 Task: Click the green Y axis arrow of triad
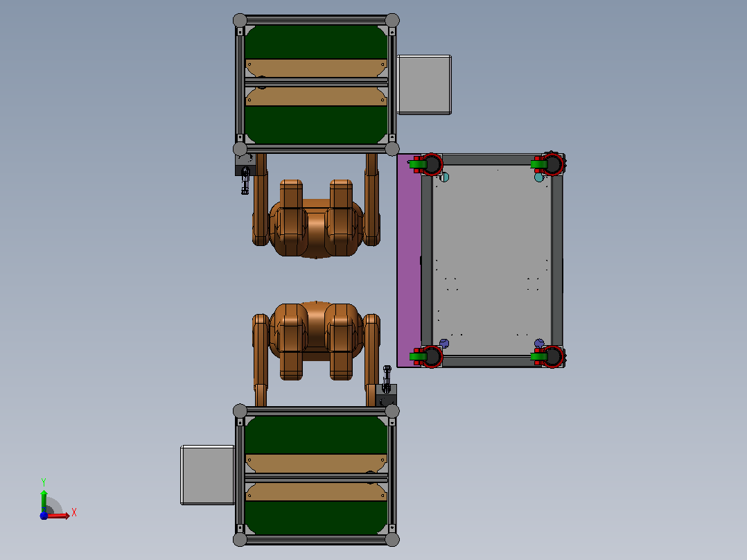click(44, 500)
